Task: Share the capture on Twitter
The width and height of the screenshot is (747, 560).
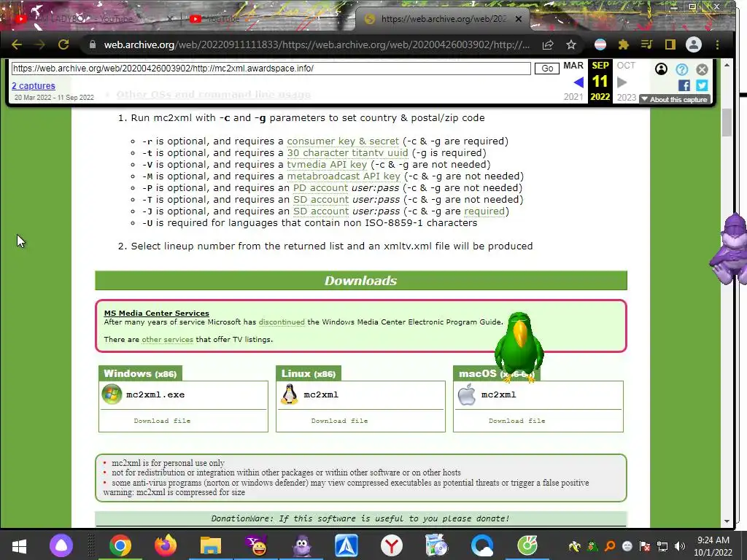Action: [x=702, y=86]
